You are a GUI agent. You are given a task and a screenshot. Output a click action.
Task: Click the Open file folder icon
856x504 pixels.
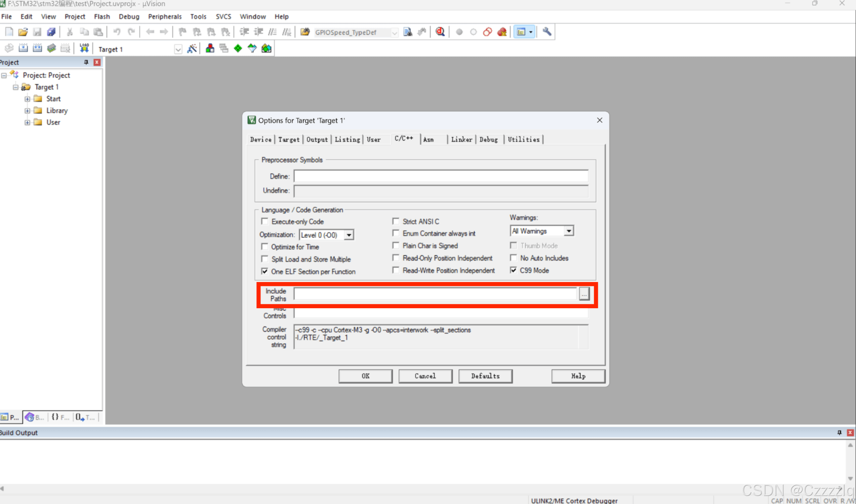click(23, 32)
